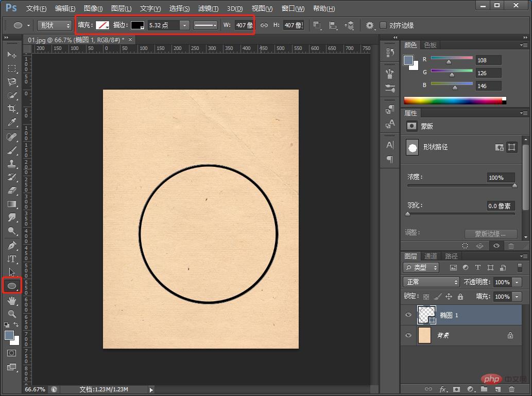The width and height of the screenshot is (532, 396).
Task: Enable the 对齐边缘 checkbox
Action: (383, 25)
